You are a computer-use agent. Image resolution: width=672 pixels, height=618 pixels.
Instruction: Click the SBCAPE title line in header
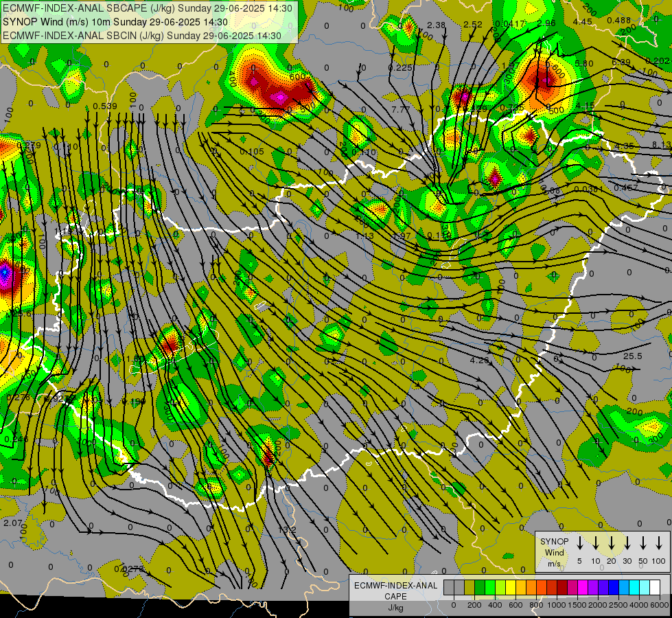click(x=148, y=8)
